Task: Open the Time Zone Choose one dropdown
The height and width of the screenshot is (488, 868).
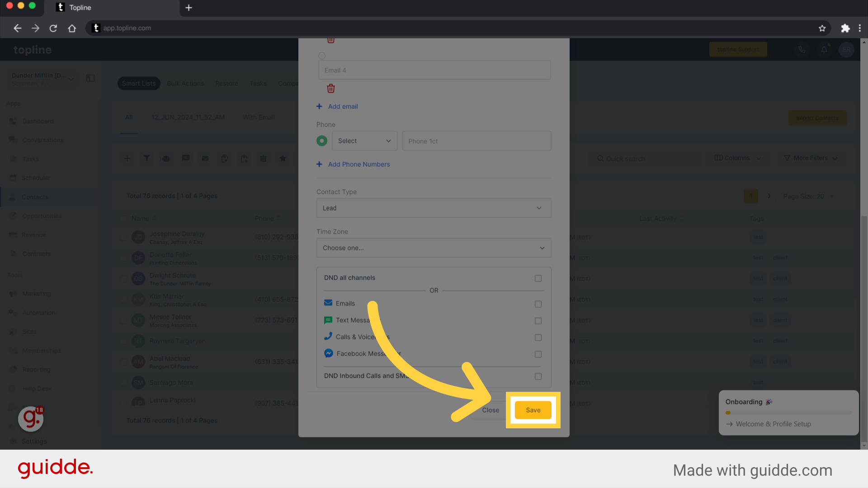Action: point(434,248)
